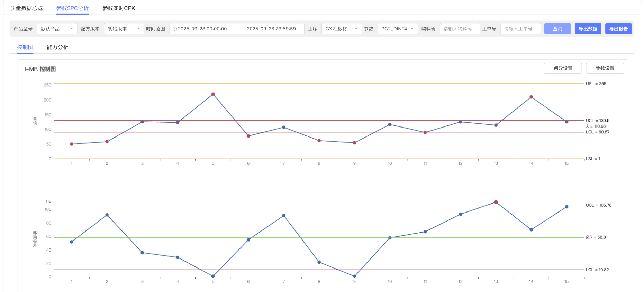Open the 参数实时CPK tab
644x292 pixels.
[x=119, y=8]
